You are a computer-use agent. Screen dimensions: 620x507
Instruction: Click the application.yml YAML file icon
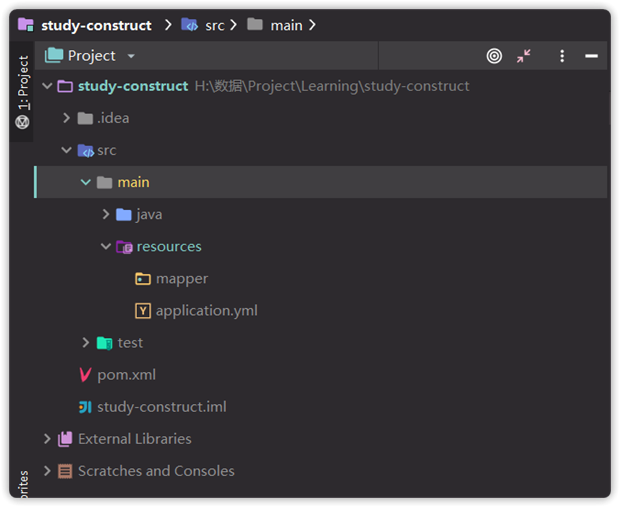point(143,311)
